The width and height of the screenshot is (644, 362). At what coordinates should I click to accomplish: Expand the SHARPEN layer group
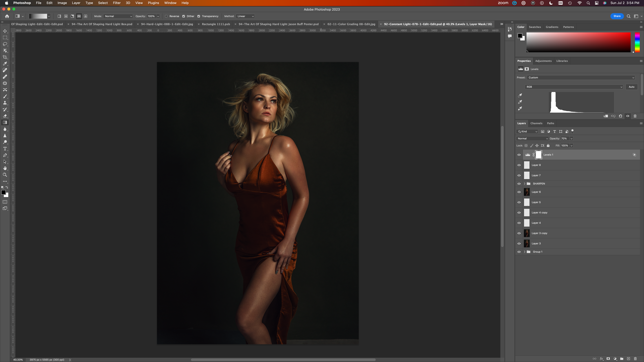click(x=525, y=184)
